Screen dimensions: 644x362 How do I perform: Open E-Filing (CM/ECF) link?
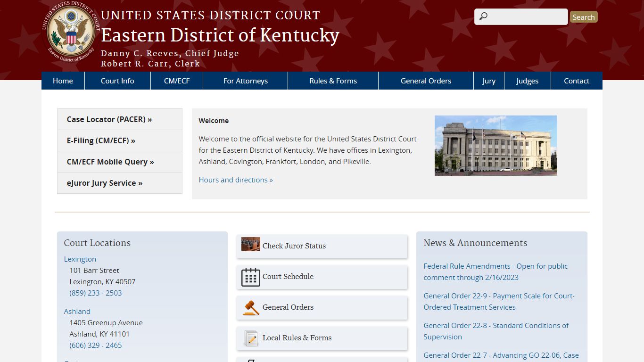click(120, 140)
